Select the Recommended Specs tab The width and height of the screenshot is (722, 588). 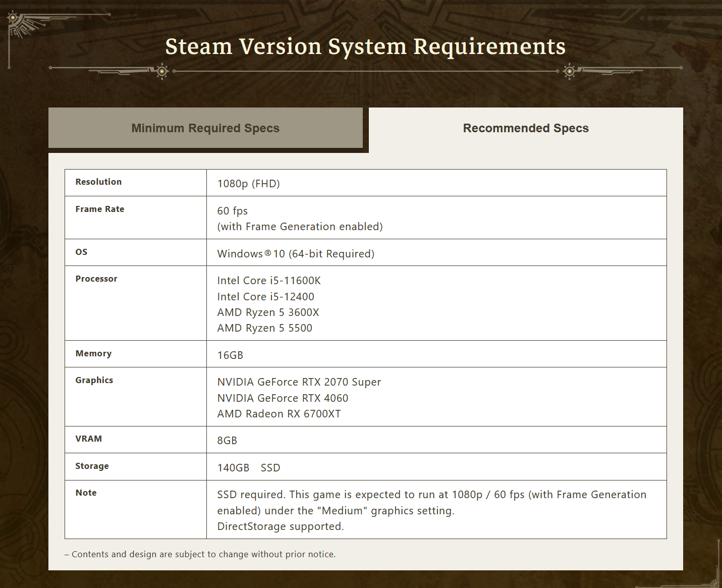(x=525, y=128)
